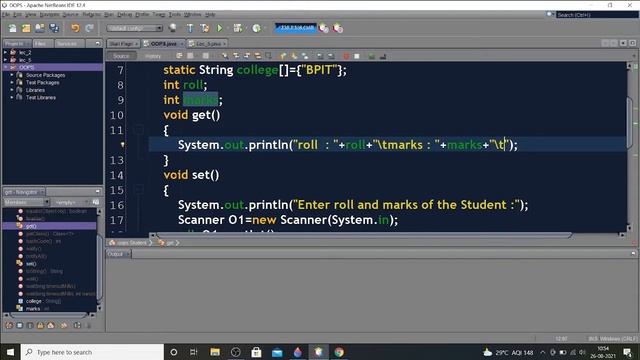Open the Window menu

coord(192,15)
